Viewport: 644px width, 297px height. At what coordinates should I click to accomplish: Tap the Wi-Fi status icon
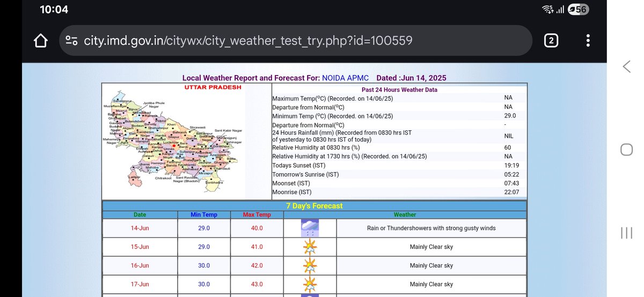[x=547, y=9]
